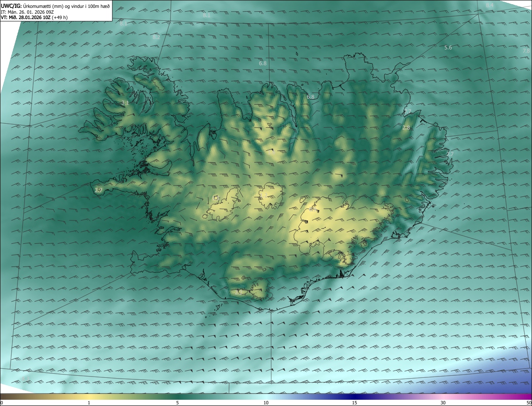The width and height of the screenshot is (532, 406).
Task: Click the 8.2 value label on the map
Action: coord(156,37)
